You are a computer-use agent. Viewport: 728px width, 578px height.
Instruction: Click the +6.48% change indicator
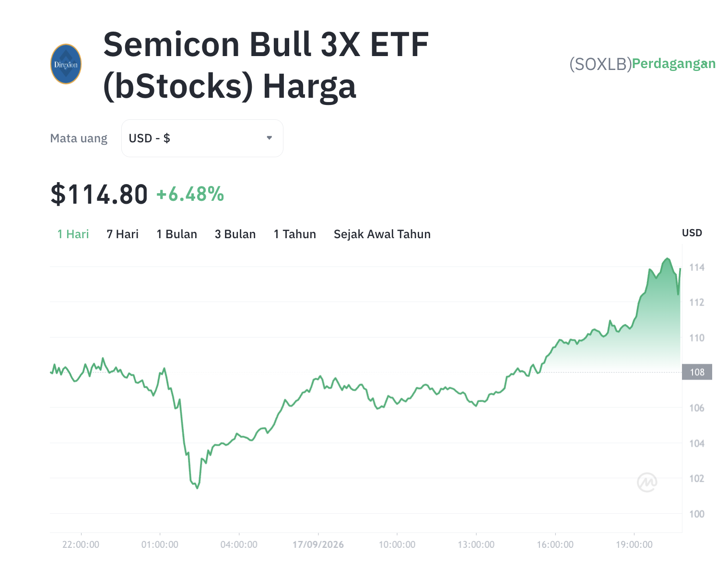click(190, 194)
